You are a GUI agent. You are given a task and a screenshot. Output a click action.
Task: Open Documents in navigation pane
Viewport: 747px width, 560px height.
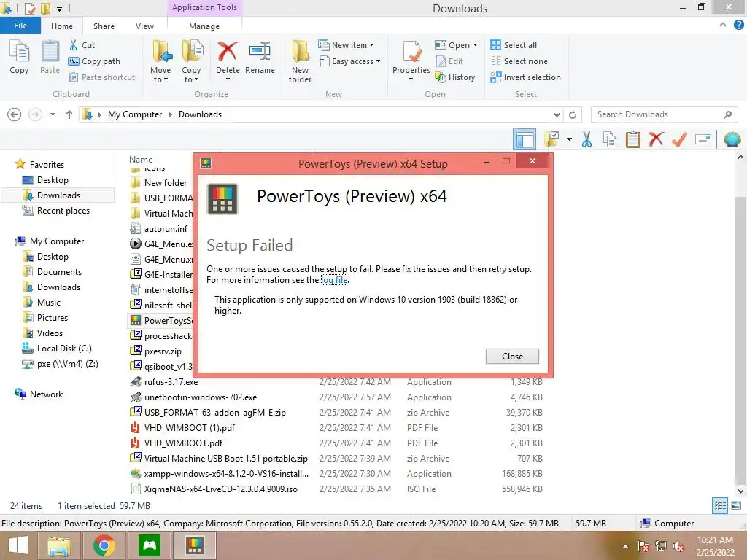(59, 272)
